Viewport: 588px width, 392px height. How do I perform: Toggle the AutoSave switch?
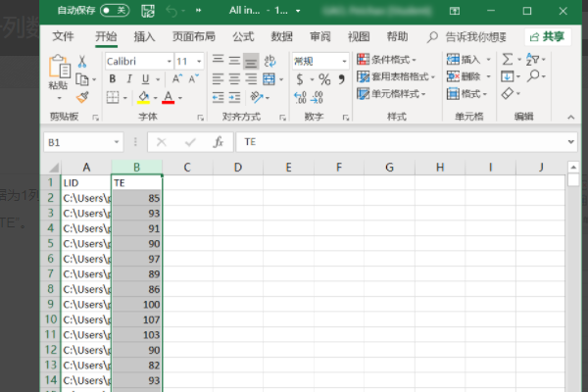tap(115, 11)
